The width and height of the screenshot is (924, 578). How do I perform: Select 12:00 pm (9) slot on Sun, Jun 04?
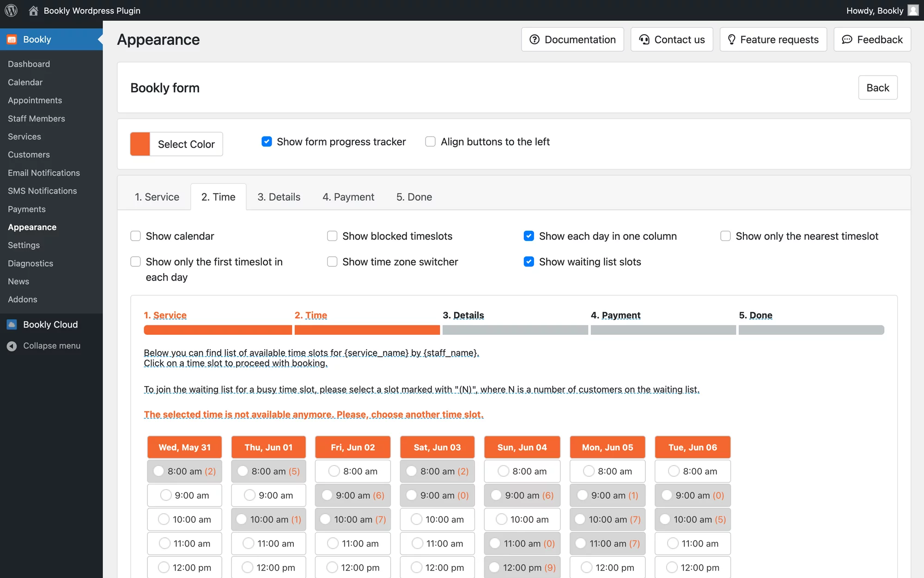(522, 567)
